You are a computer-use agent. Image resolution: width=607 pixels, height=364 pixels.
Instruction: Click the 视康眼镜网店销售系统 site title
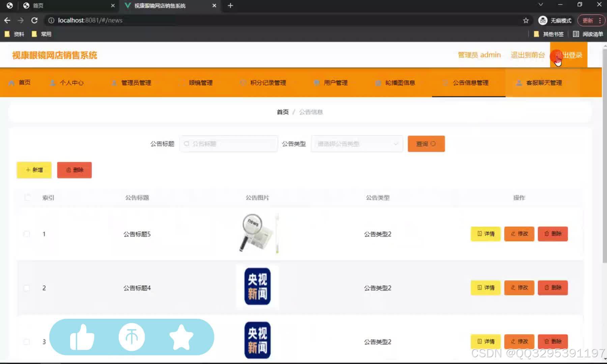coord(55,55)
